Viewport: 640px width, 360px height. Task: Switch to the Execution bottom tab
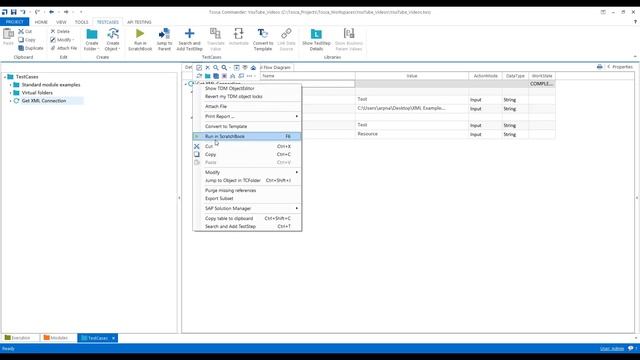click(18, 338)
